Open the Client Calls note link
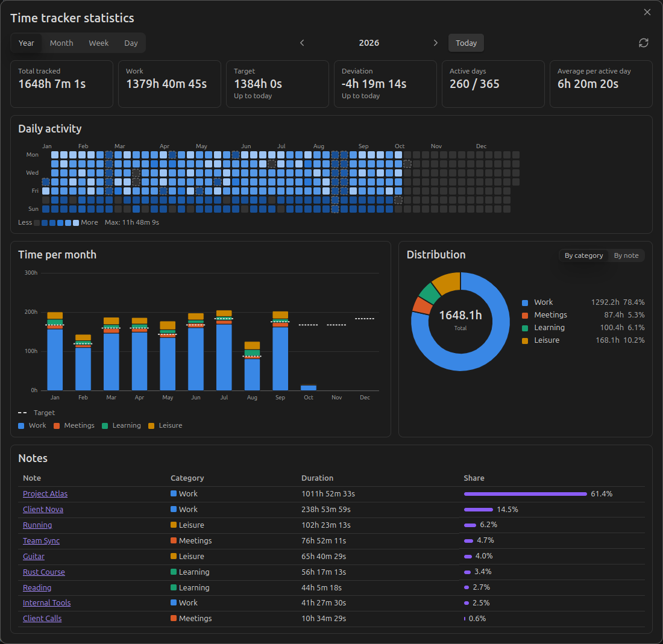Screen dimensions: 663x644 coord(42,618)
